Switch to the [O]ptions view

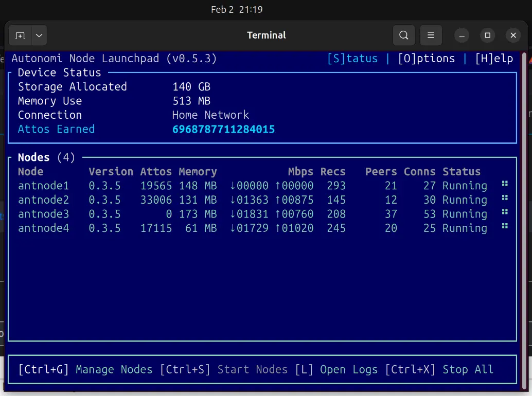coord(426,58)
